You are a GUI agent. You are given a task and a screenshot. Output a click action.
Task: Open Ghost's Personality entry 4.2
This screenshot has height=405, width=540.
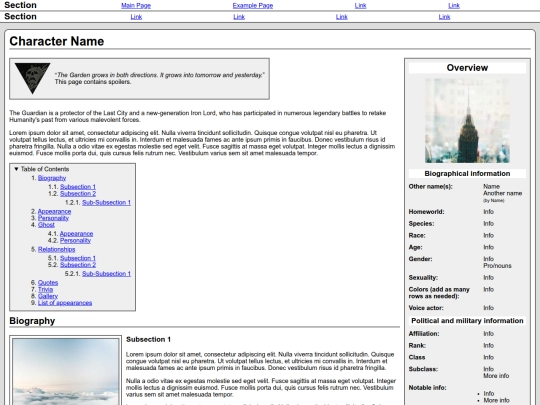pos(75,240)
